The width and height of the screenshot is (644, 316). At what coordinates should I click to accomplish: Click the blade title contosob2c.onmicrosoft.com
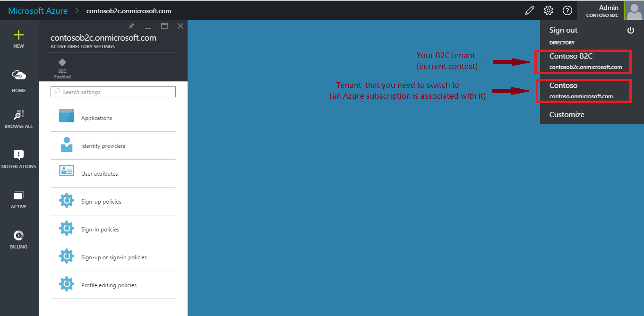pos(103,38)
